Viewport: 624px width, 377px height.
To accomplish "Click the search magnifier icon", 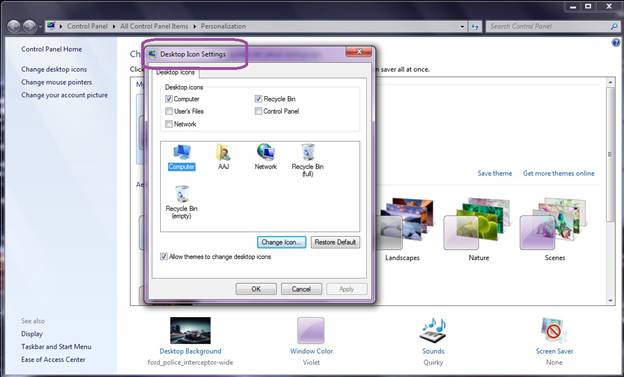I will 614,27.
